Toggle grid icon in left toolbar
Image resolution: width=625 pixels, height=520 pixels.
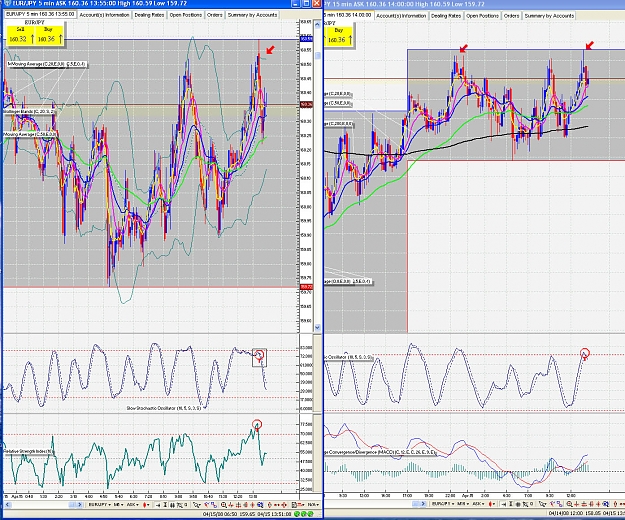(173, 505)
